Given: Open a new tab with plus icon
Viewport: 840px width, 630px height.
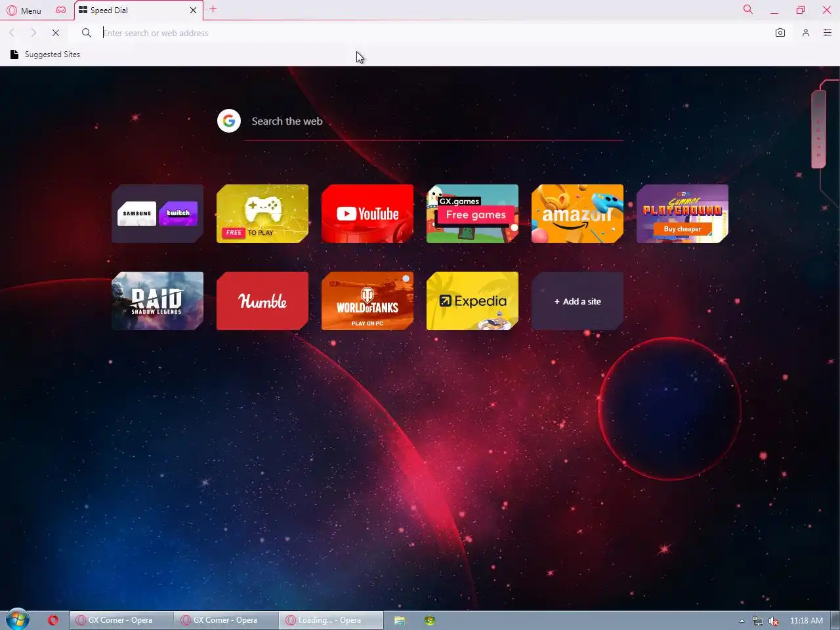Looking at the screenshot, I should coord(213,9).
